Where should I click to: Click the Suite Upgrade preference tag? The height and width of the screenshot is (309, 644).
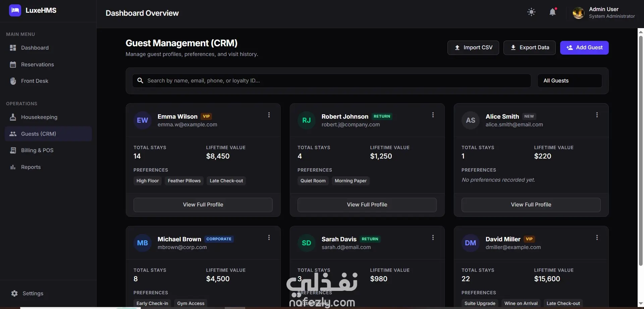click(x=480, y=303)
